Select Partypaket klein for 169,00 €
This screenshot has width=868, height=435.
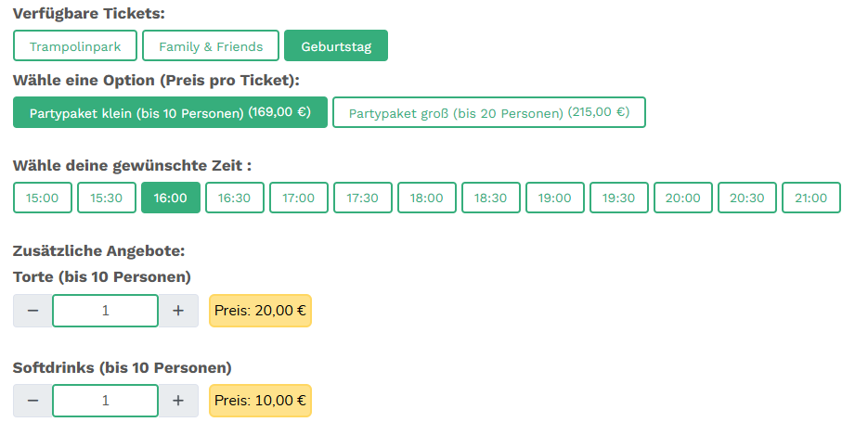(170, 113)
